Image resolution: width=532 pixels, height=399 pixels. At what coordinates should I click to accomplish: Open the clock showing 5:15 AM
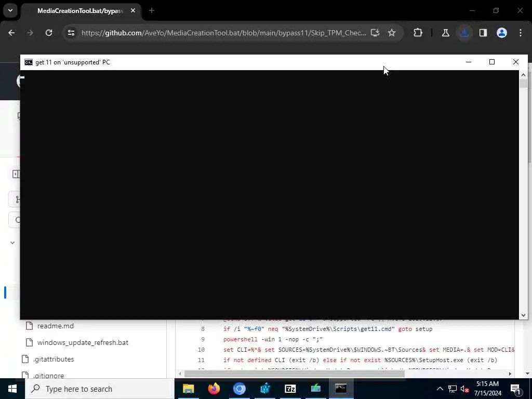click(x=487, y=389)
